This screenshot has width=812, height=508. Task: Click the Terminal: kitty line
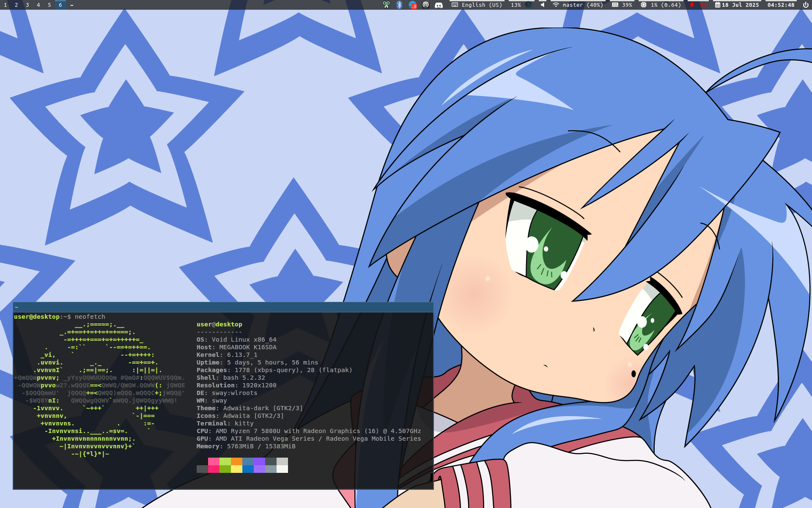[225, 423]
